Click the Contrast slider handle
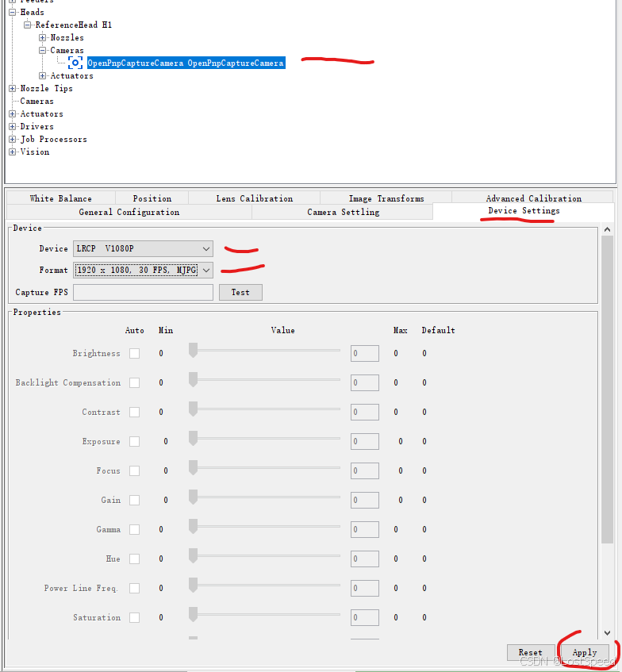This screenshot has width=622, height=672. click(x=194, y=409)
